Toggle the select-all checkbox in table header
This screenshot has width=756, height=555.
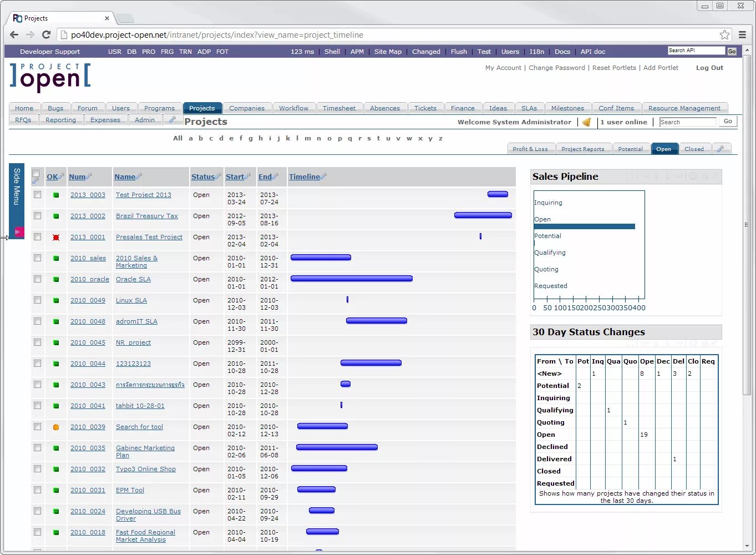[36, 173]
